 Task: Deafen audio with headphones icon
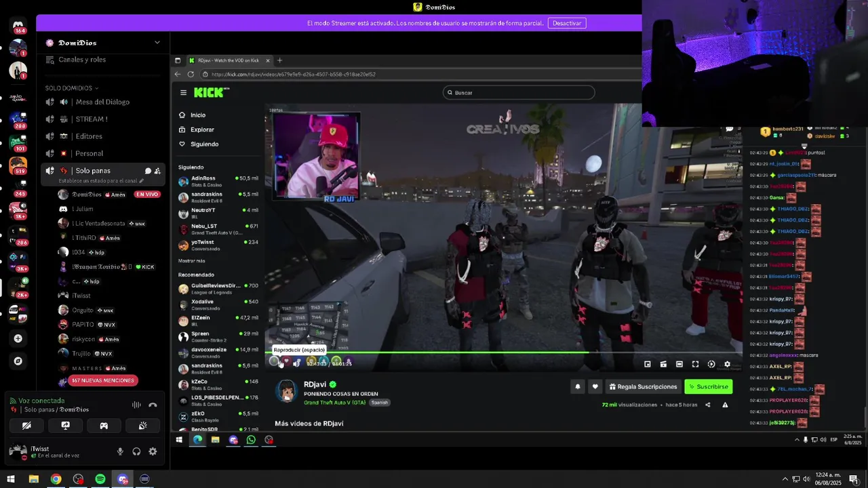coord(136,451)
